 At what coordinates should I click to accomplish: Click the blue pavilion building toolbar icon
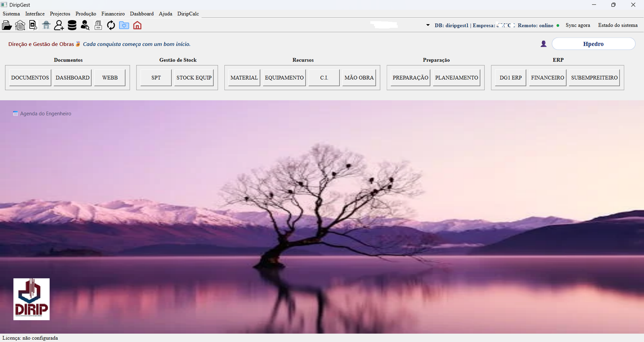(x=46, y=25)
